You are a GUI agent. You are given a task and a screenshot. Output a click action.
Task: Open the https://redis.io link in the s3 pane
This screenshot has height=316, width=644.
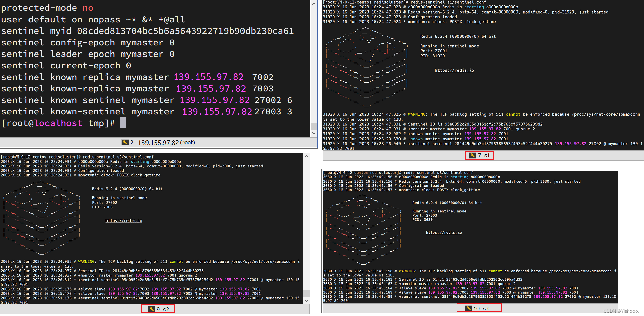444,232
